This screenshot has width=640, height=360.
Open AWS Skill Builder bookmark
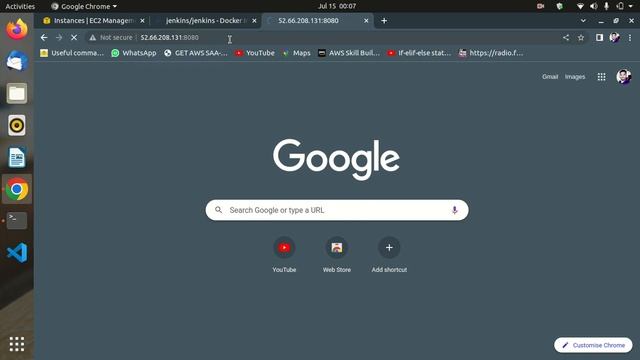[349, 53]
